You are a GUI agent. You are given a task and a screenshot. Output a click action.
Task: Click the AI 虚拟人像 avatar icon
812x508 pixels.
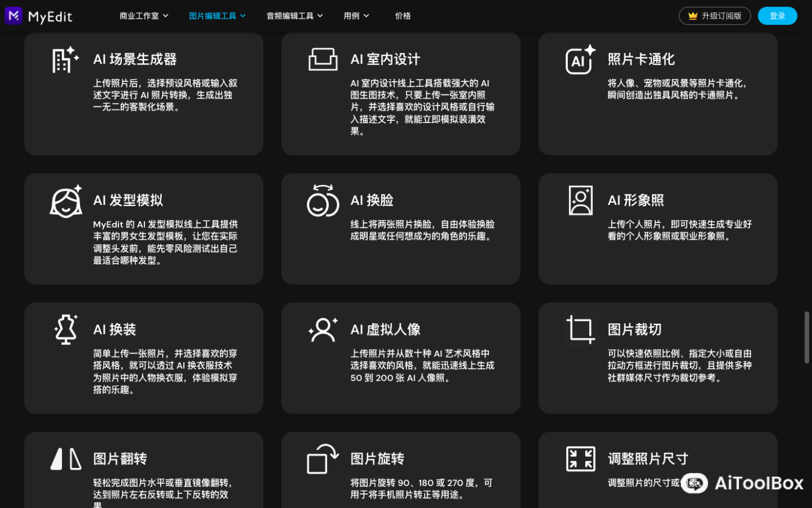(323, 329)
